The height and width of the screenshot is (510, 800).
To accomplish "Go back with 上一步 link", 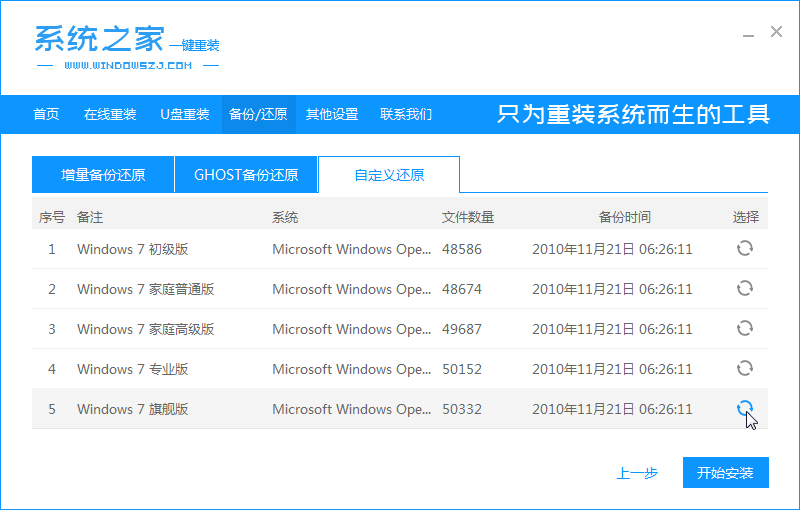I will 637,472.
